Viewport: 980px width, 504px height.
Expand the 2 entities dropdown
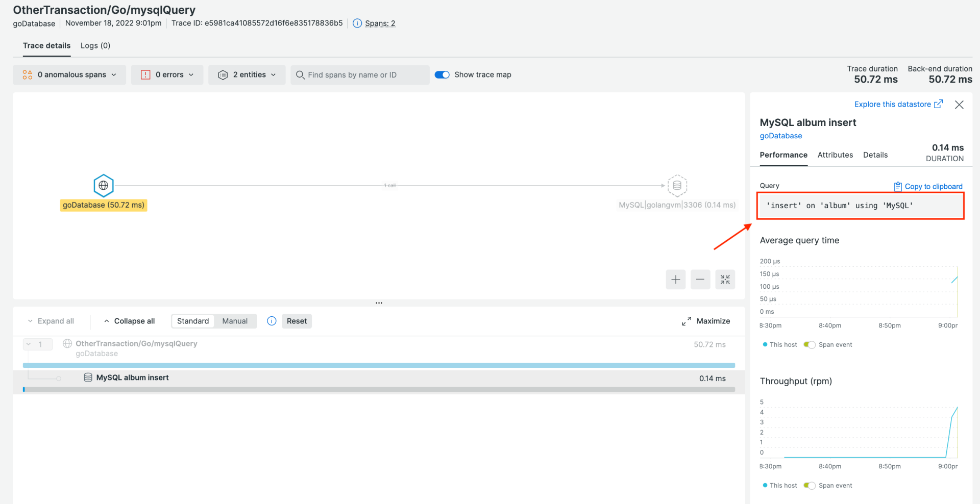(247, 74)
